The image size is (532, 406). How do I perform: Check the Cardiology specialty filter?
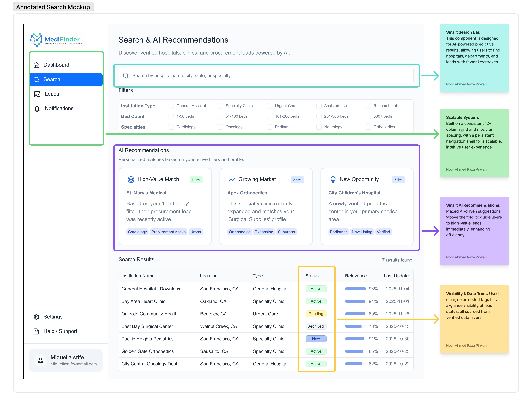(x=171, y=127)
